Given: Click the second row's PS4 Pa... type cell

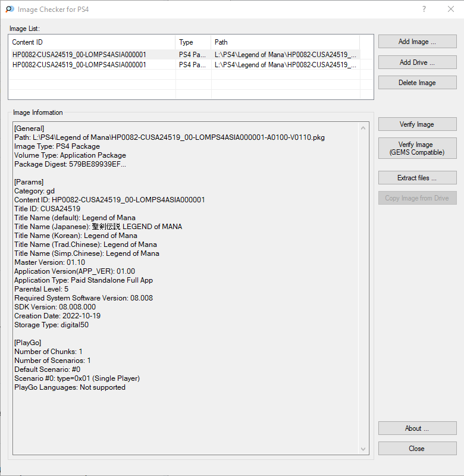Looking at the screenshot, I should (x=192, y=65).
